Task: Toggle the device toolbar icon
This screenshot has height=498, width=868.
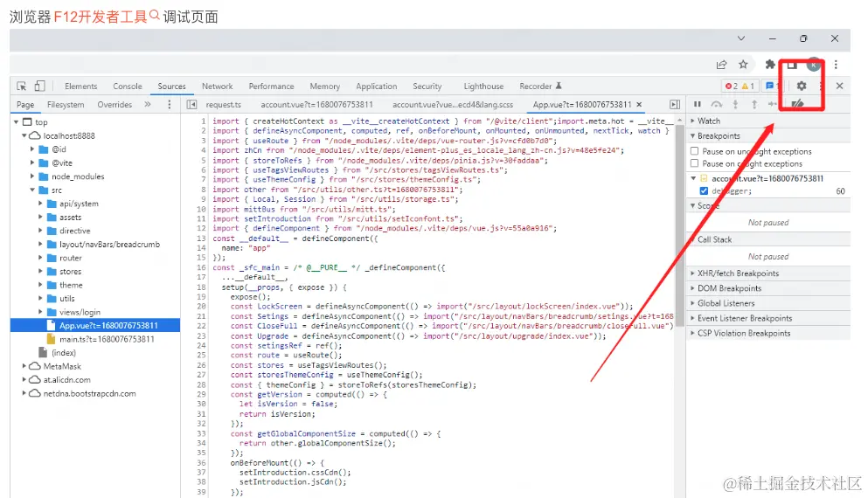Action: click(39, 86)
